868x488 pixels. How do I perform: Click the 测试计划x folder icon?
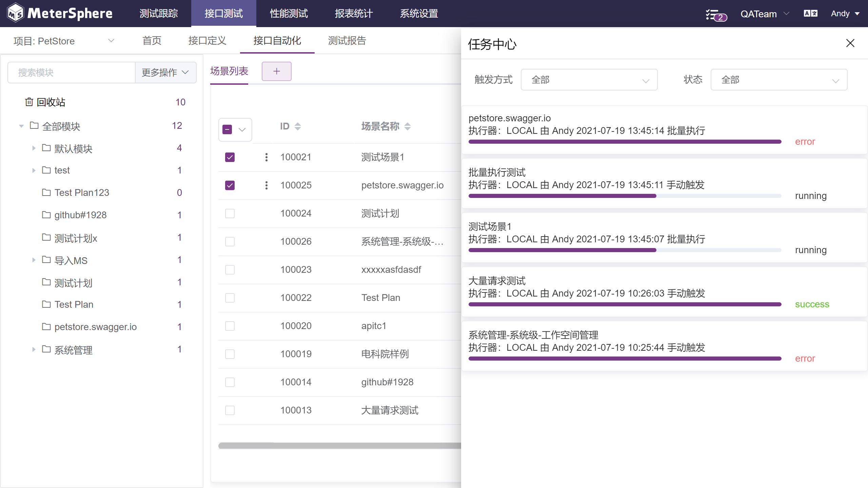tap(46, 237)
